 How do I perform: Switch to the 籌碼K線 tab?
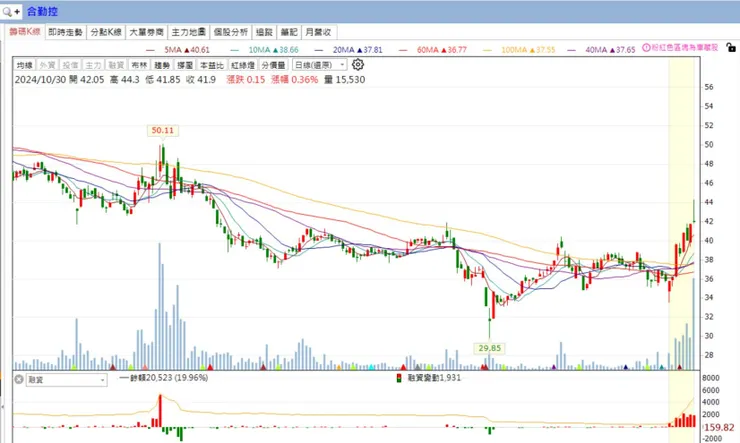tap(25, 32)
